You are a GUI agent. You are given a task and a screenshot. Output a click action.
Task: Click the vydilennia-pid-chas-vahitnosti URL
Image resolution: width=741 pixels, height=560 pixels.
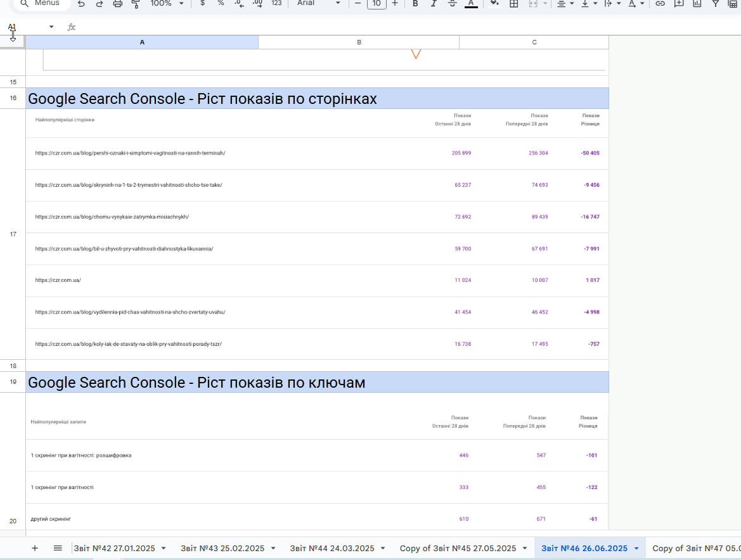click(130, 312)
